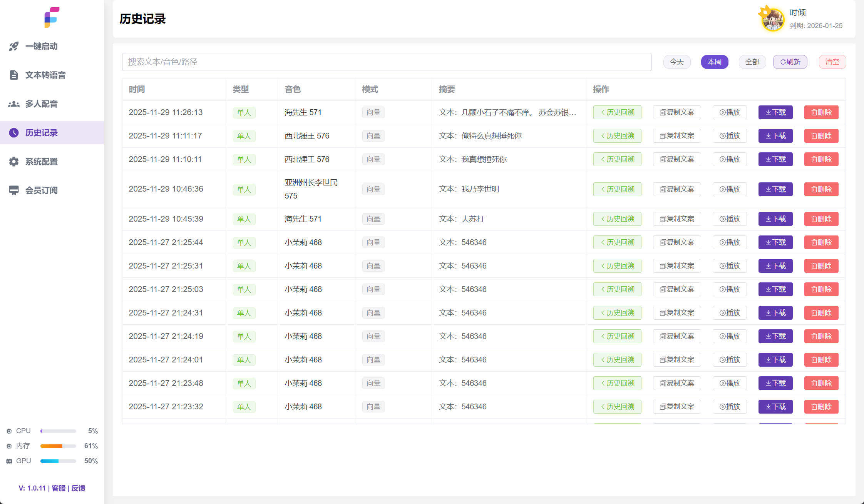Click the app logo in the sidebar
This screenshot has height=504, width=864.
(52, 17)
